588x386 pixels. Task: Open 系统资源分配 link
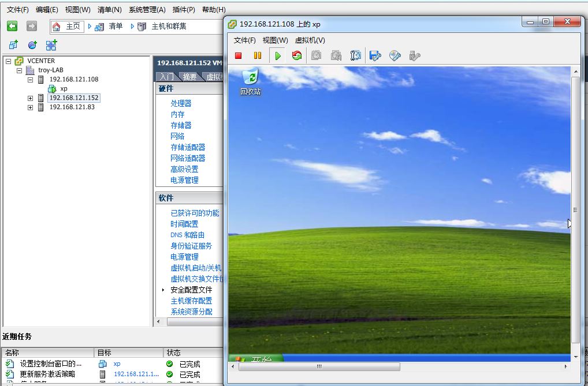tap(191, 312)
